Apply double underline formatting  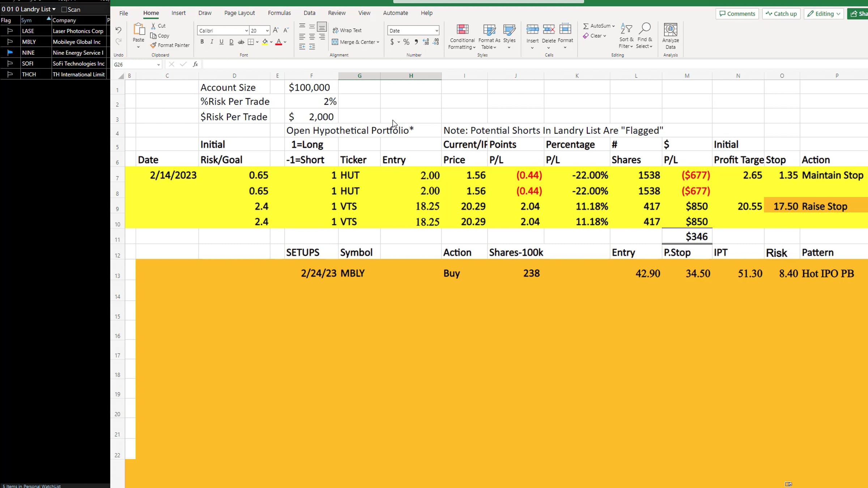coord(231,42)
